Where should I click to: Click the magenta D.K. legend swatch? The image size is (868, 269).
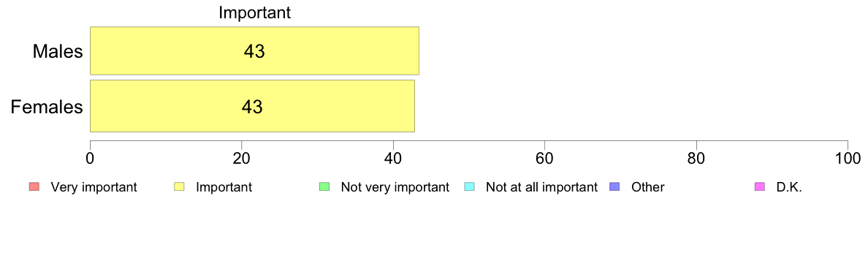point(760,187)
